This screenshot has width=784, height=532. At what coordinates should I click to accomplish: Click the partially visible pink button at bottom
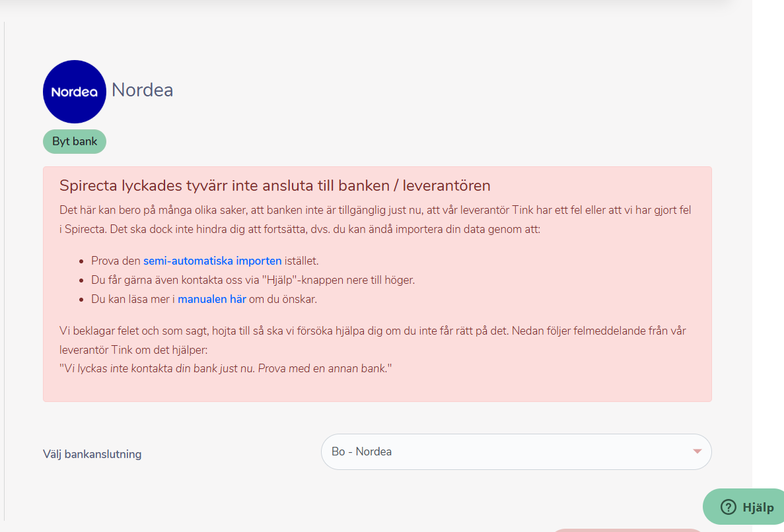[627, 529]
